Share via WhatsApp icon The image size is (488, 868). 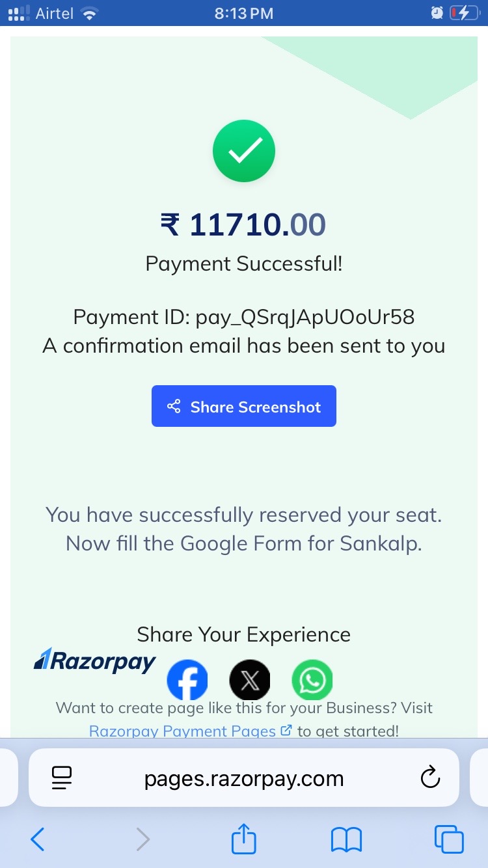coord(312,680)
